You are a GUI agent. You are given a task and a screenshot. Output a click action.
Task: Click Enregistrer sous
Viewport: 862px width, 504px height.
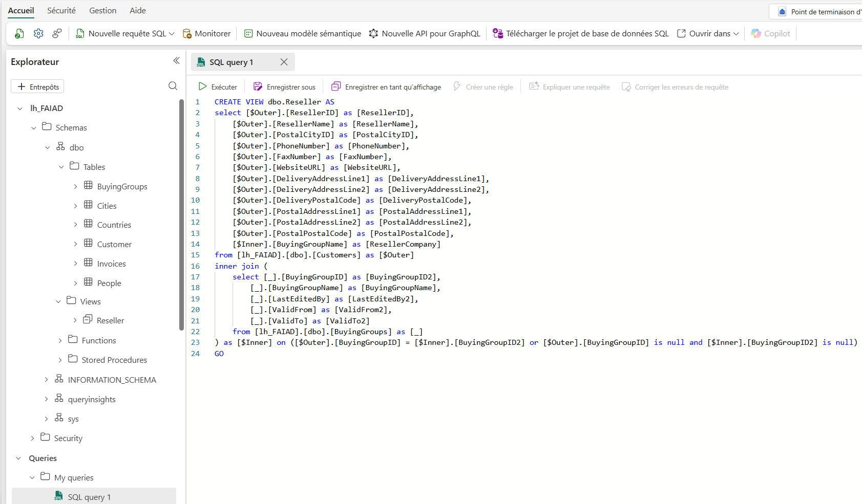(x=285, y=87)
